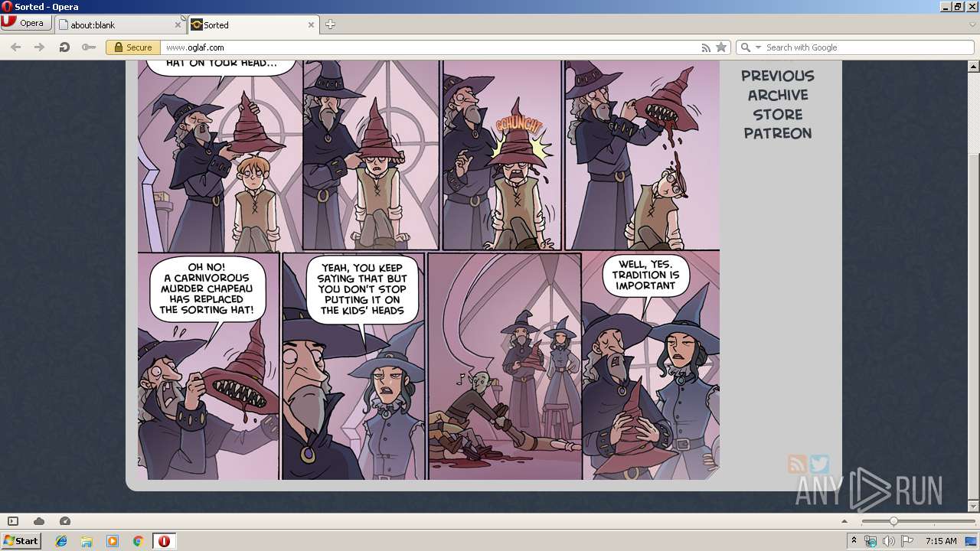Close the Sorted tab

311,24
